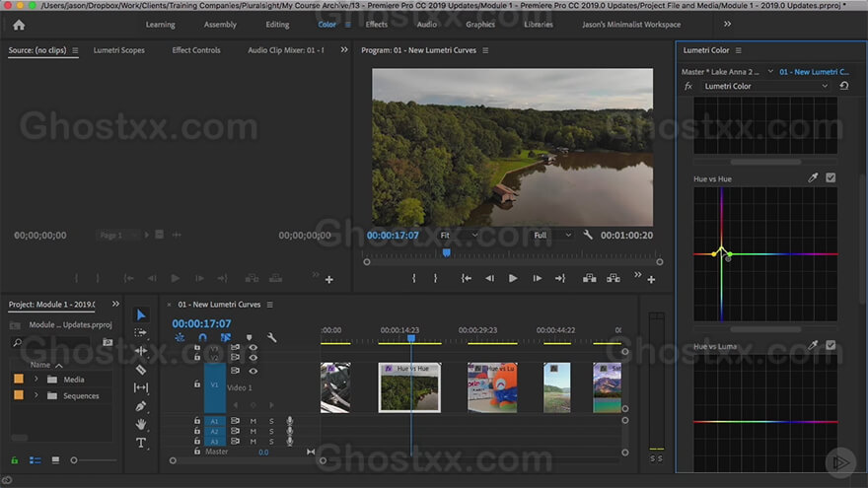The width and height of the screenshot is (868, 488).
Task: Click the Lift button in Program monitor
Action: pos(590,278)
